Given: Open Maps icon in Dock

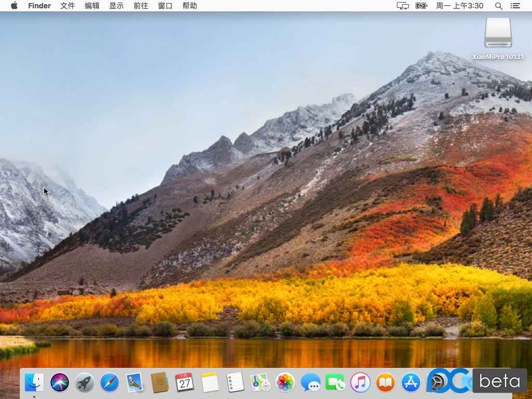Looking at the screenshot, I should pyautogui.click(x=260, y=382).
